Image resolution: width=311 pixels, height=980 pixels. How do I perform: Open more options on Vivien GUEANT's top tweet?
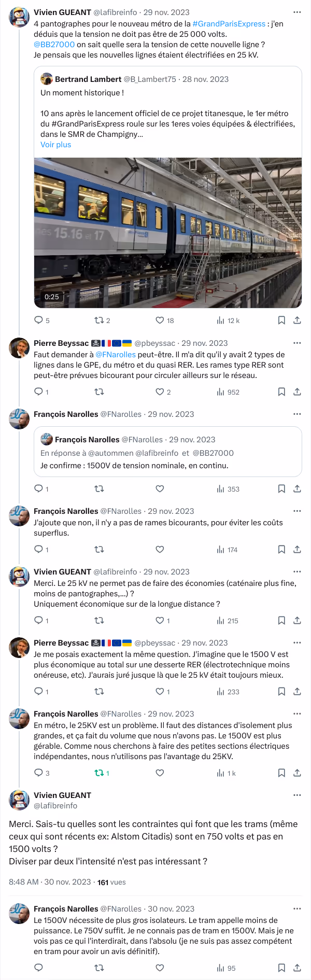point(297,12)
